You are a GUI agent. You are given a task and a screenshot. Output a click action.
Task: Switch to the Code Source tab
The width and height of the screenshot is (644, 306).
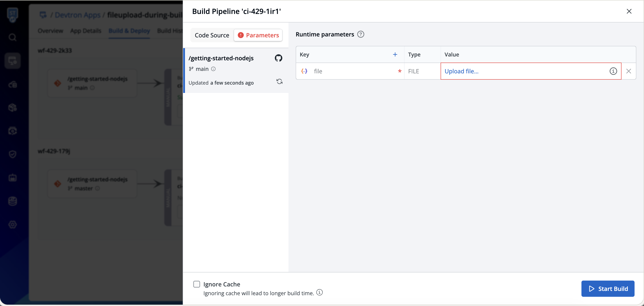[x=212, y=35]
